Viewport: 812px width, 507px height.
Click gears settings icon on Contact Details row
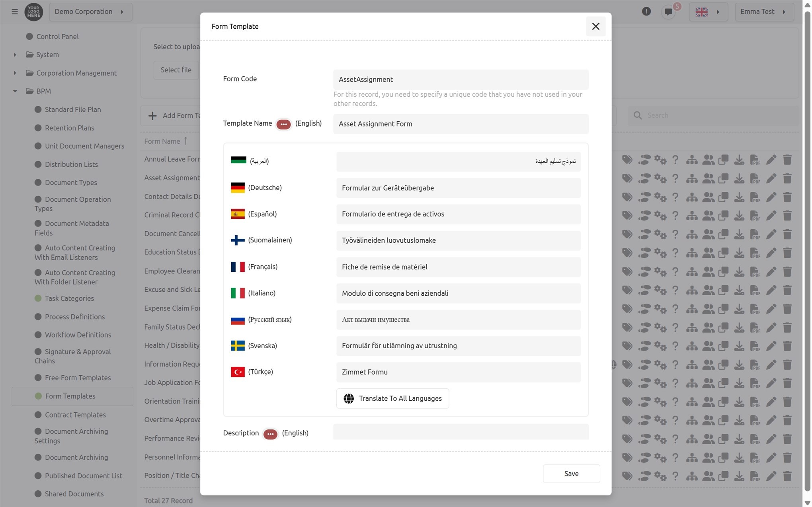(x=660, y=197)
